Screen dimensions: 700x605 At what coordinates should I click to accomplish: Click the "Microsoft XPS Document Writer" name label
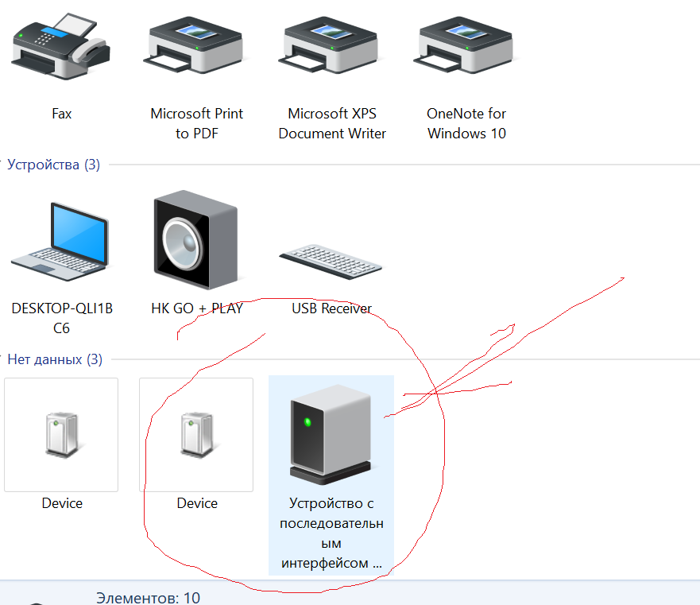click(x=331, y=123)
